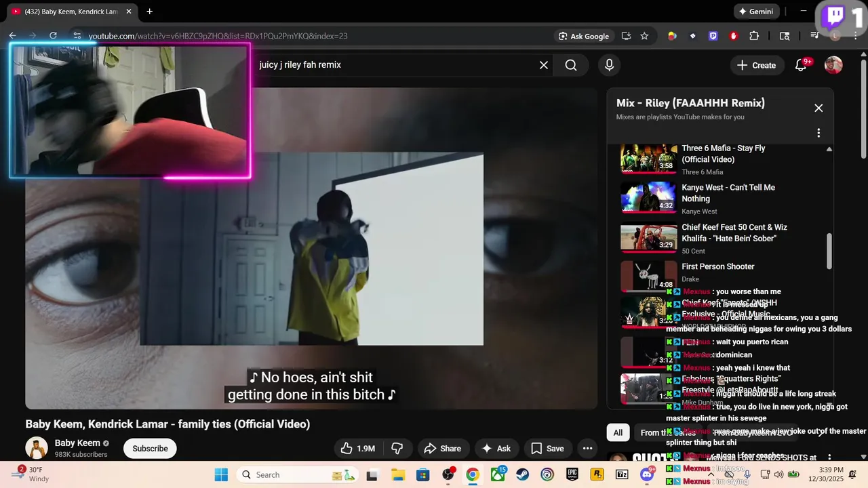Save the video to a playlist
Viewport: 868px width, 488px height.
click(x=547, y=448)
